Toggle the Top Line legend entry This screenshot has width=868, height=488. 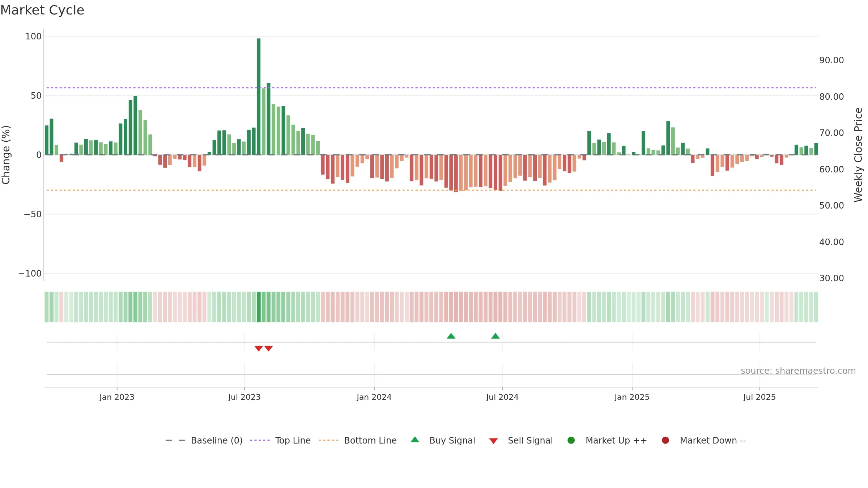(x=280, y=440)
